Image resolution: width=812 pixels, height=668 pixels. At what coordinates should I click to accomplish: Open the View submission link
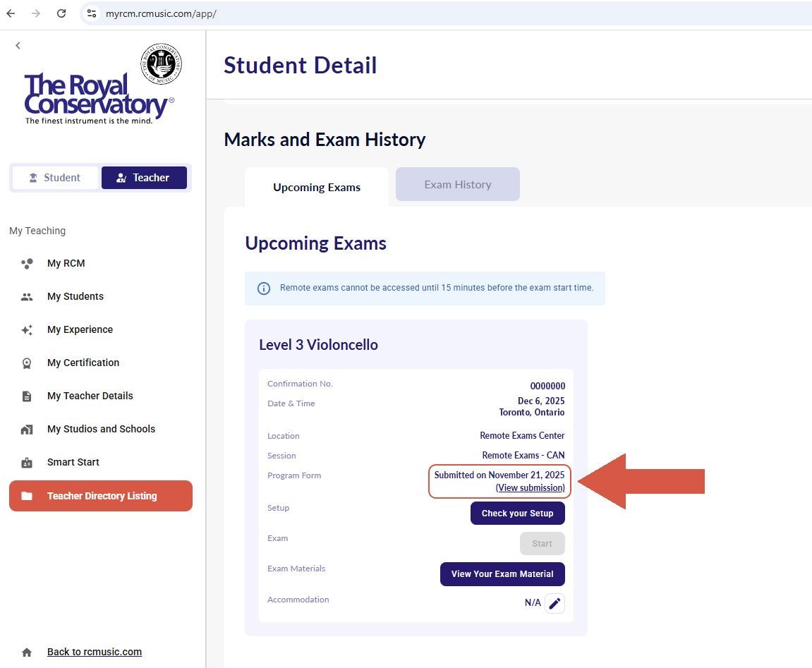point(530,487)
